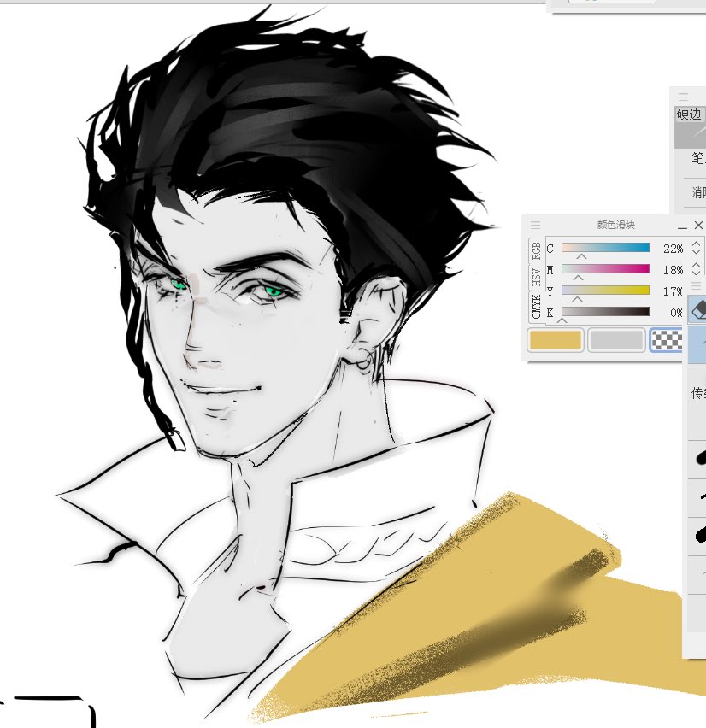This screenshot has width=706, height=728.
Task: Click the C value field showing 22%
Action: click(x=673, y=249)
